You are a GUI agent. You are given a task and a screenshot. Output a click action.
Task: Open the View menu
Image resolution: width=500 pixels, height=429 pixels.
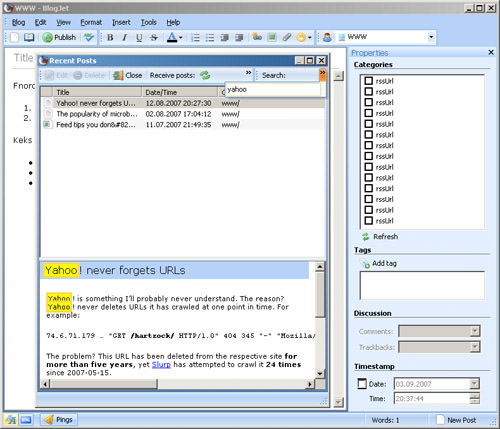click(x=63, y=22)
